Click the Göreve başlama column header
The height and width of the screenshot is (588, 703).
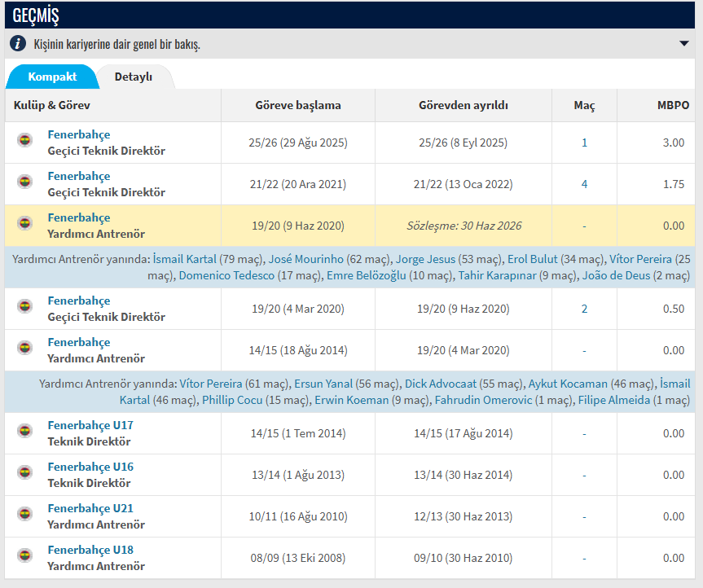[298, 105]
